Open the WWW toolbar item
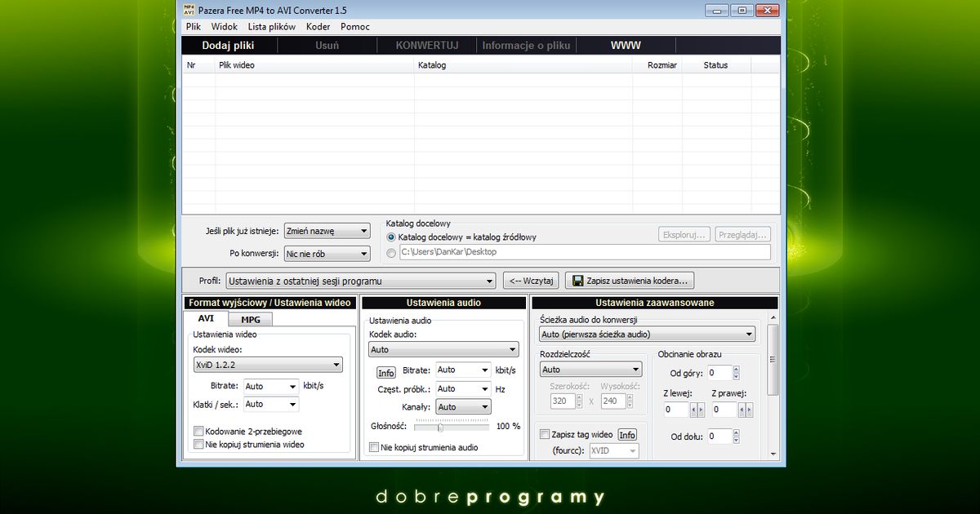Screen dimensions: 980x514 tap(626, 46)
